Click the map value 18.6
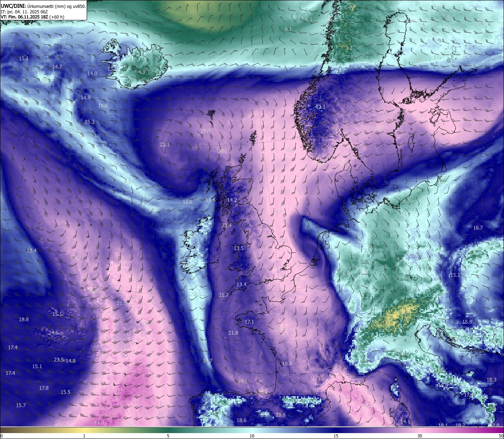Screen dimensions: 504x439 241,420
